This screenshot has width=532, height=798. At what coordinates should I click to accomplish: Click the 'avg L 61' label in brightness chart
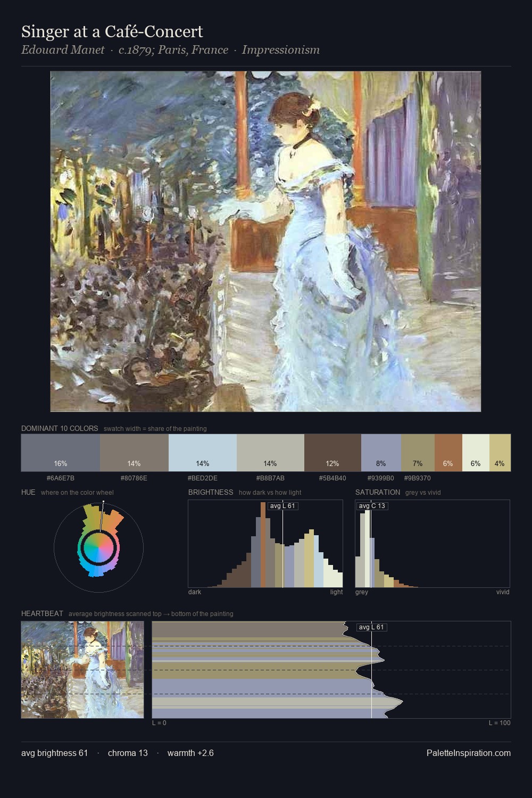tap(283, 506)
